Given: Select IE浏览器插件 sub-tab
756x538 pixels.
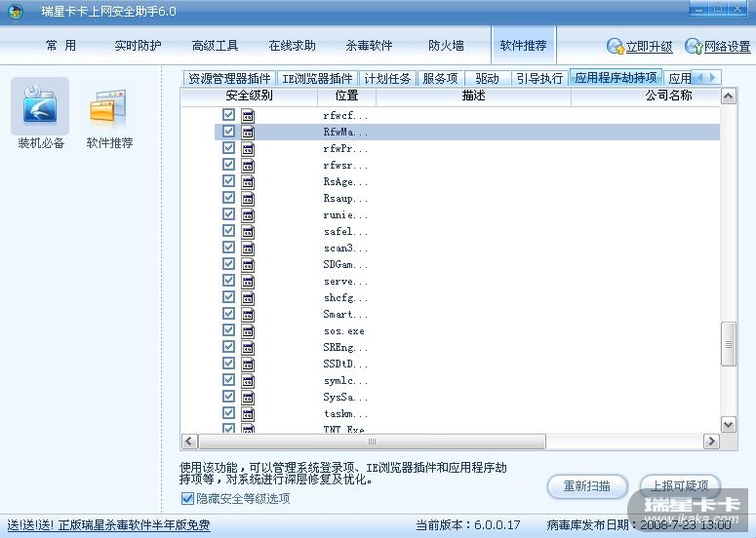Looking at the screenshot, I should pyautogui.click(x=317, y=78).
